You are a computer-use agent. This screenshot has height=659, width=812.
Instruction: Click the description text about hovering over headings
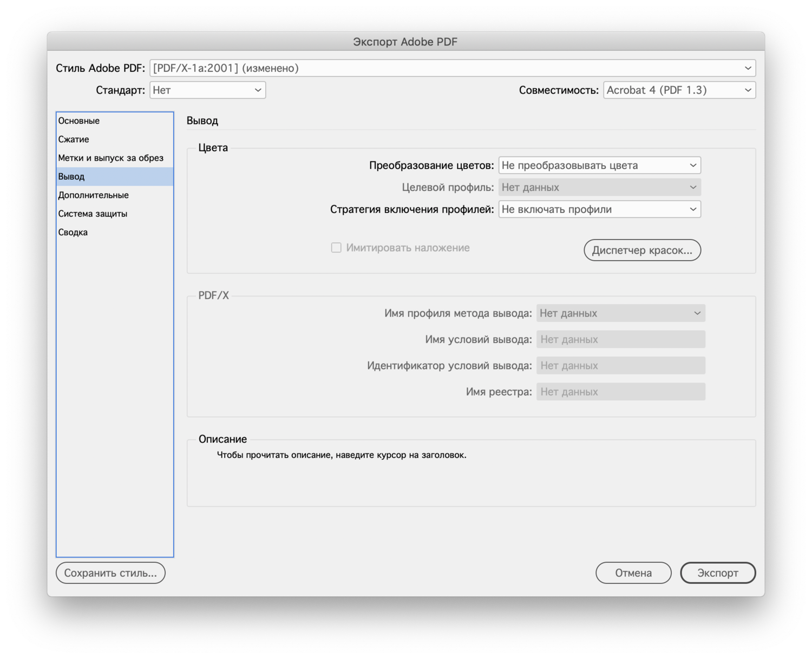pyautogui.click(x=342, y=455)
